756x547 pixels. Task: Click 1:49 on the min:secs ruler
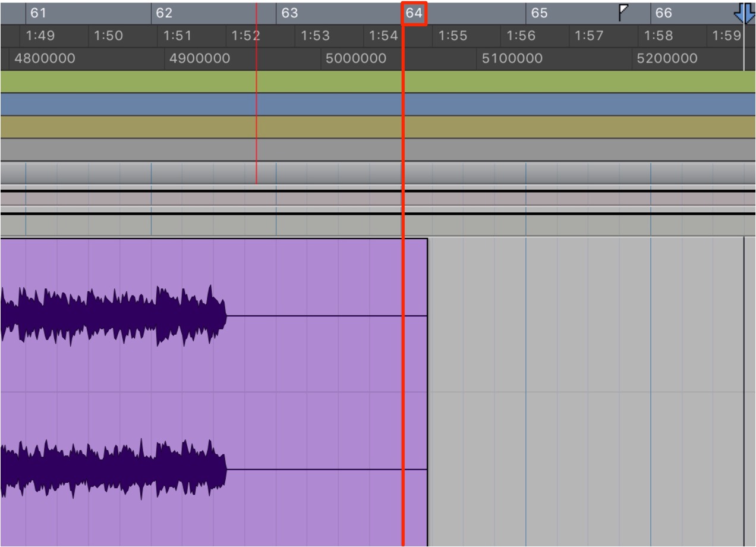[x=40, y=36]
